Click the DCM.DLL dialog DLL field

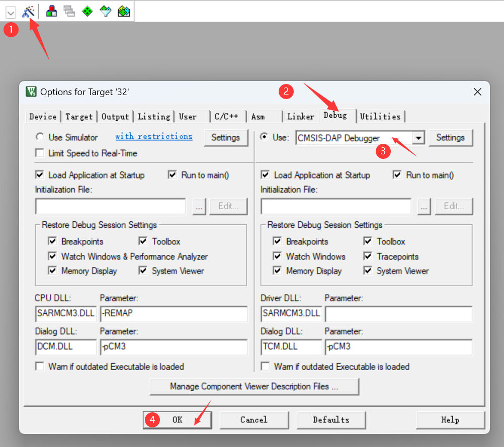(x=66, y=347)
